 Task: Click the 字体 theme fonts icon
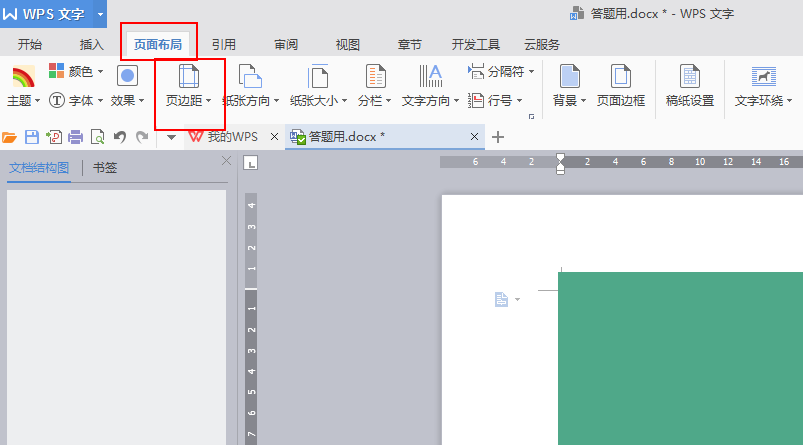56,100
